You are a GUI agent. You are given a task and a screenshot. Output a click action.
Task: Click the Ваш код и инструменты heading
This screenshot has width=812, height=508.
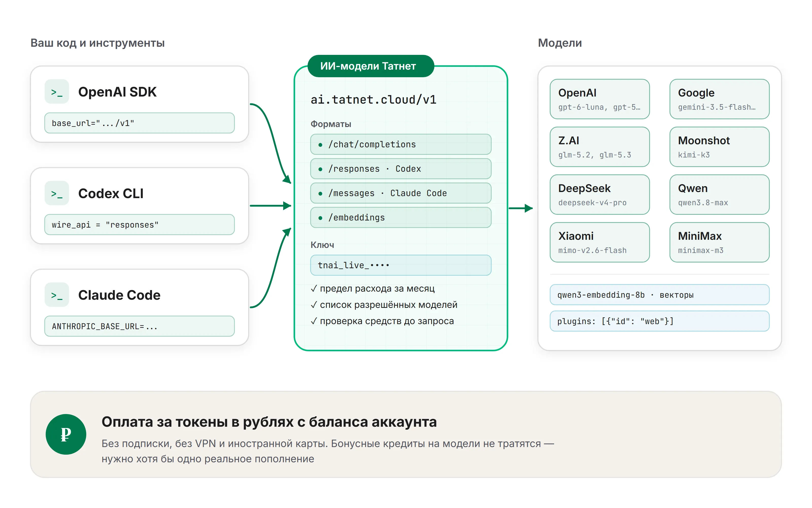point(97,43)
